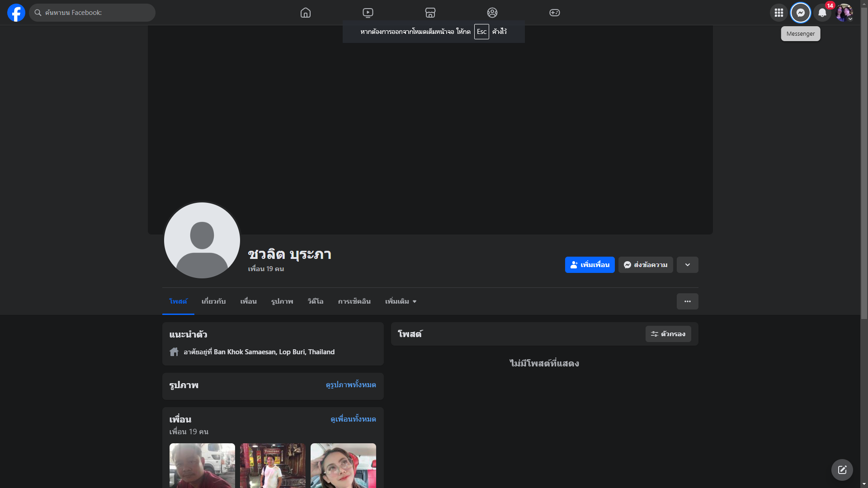Screen dimensions: 868x488
Task: Click the เพิ่มเพื่อน add friend button
Action: pyautogui.click(x=590, y=265)
